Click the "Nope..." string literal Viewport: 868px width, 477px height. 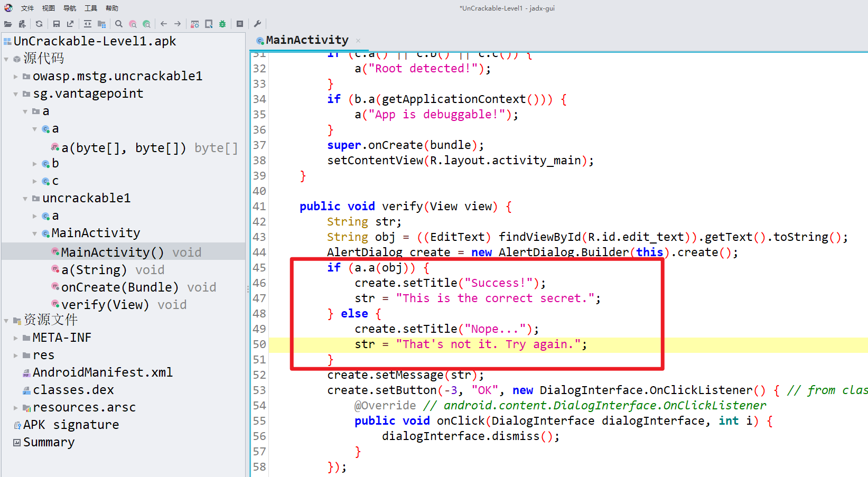pos(496,329)
